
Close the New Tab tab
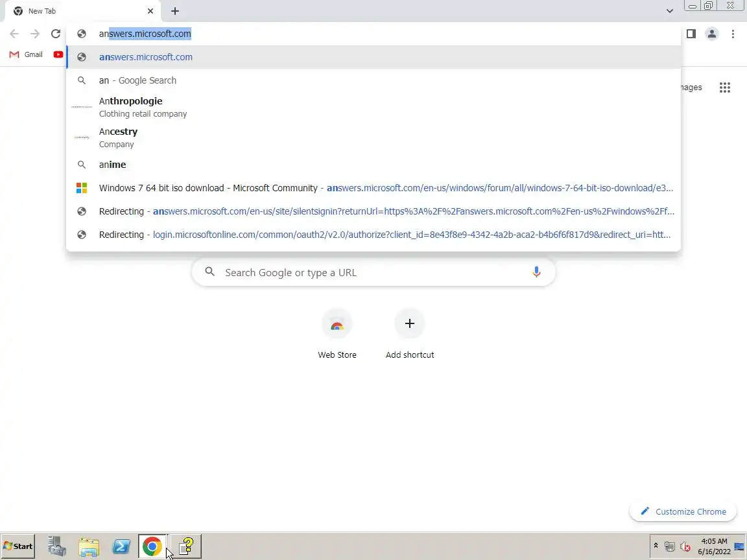pos(150,11)
